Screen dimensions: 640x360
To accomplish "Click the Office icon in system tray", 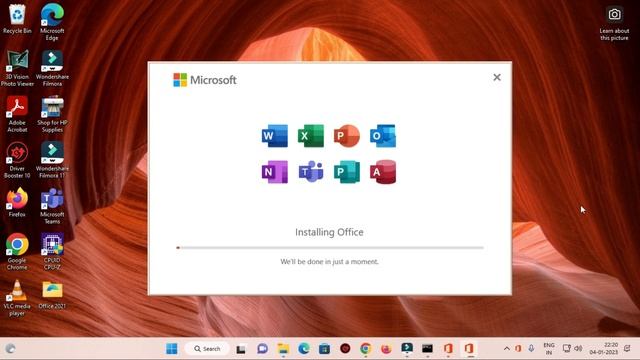I will click(518, 349).
